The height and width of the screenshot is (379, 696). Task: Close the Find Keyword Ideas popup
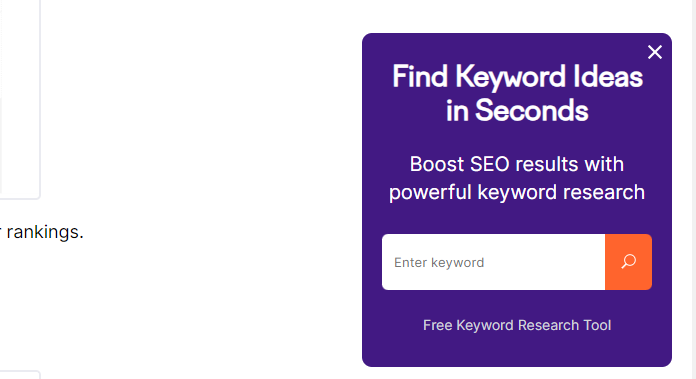(655, 52)
